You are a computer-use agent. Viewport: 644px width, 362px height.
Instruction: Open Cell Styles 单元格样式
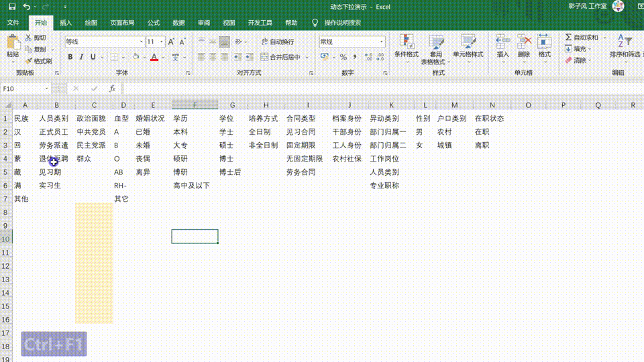click(x=468, y=48)
